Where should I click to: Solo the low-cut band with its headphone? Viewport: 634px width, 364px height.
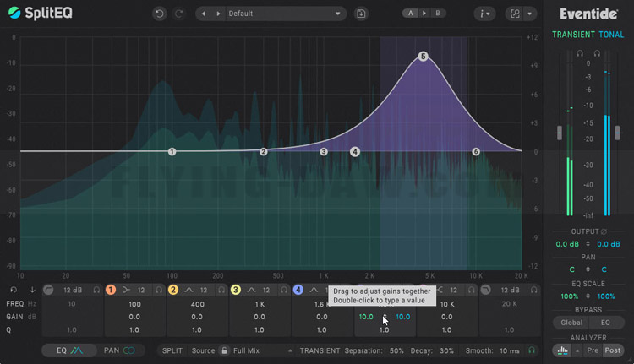point(96,290)
